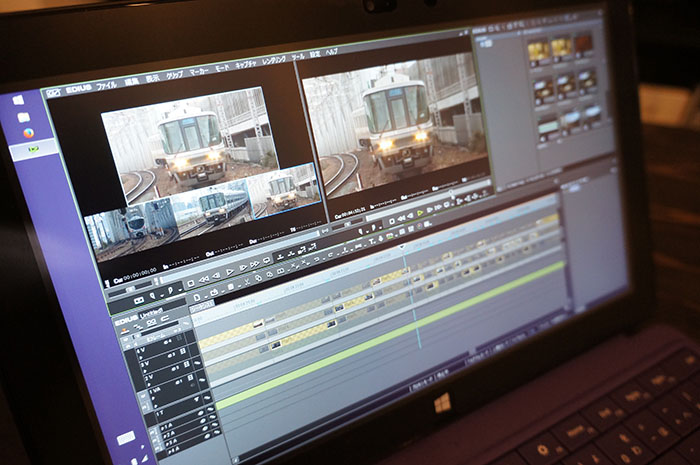
Task: Click the New Sequence icon on the timeline toolbar
Action: tap(196, 297)
